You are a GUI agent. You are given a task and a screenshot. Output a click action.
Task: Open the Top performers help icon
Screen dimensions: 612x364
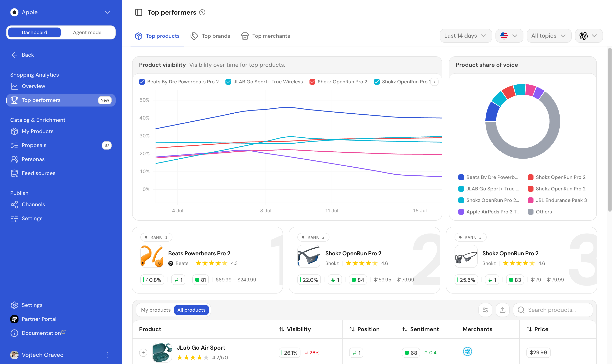tap(202, 12)
